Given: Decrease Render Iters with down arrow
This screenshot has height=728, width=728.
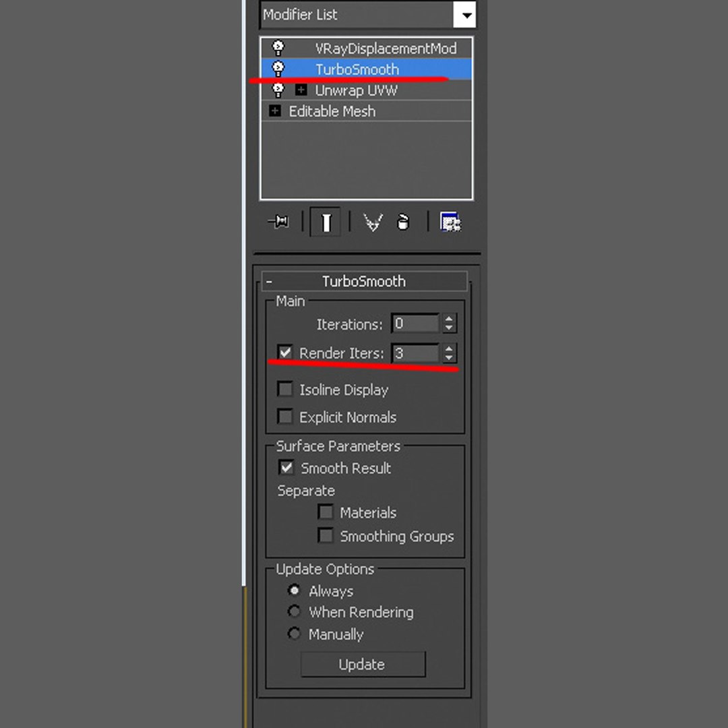Looking at the screenshot, I should (x=448, y=358).
